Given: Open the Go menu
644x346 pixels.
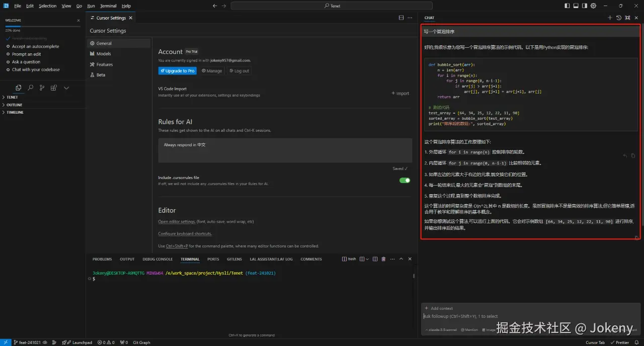Looking at the screenshot, I should click(x=79, y=6).
